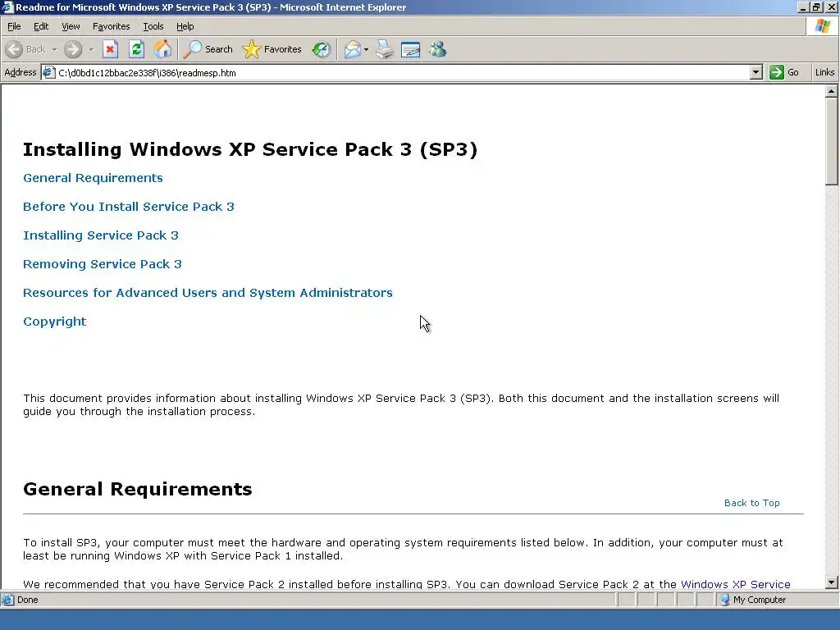
Task: Click the scrollbar down arrow
Action: click(832, 582)
